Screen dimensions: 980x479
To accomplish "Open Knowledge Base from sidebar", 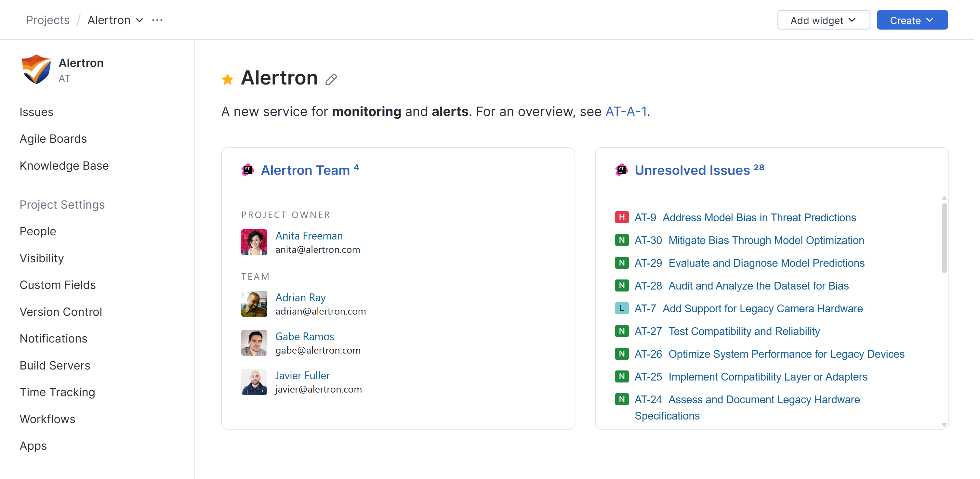I will [64, 166].
